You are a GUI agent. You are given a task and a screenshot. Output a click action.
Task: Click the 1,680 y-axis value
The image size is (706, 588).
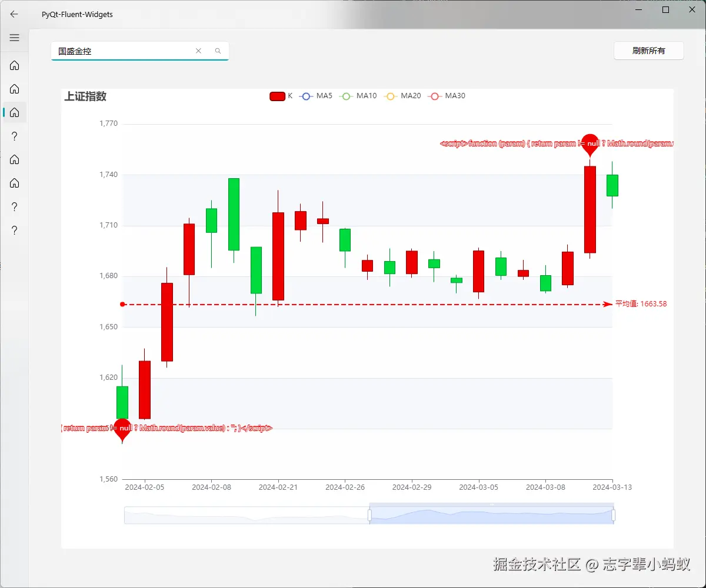(108, 276)
